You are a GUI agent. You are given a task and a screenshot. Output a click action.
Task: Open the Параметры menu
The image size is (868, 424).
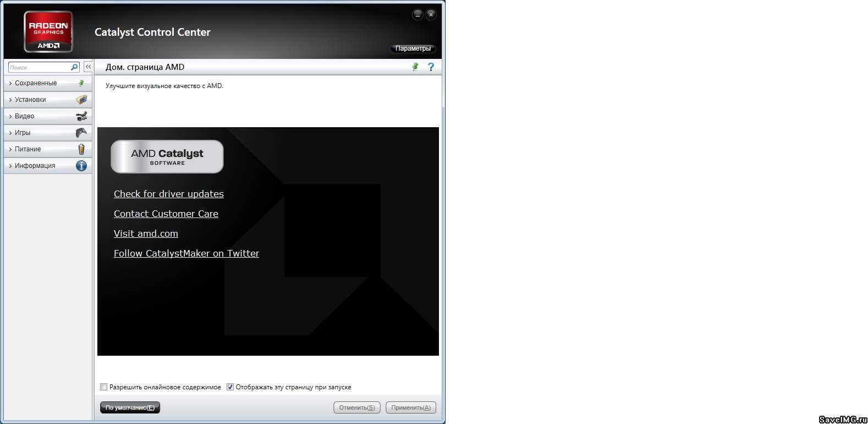[413, 48]
